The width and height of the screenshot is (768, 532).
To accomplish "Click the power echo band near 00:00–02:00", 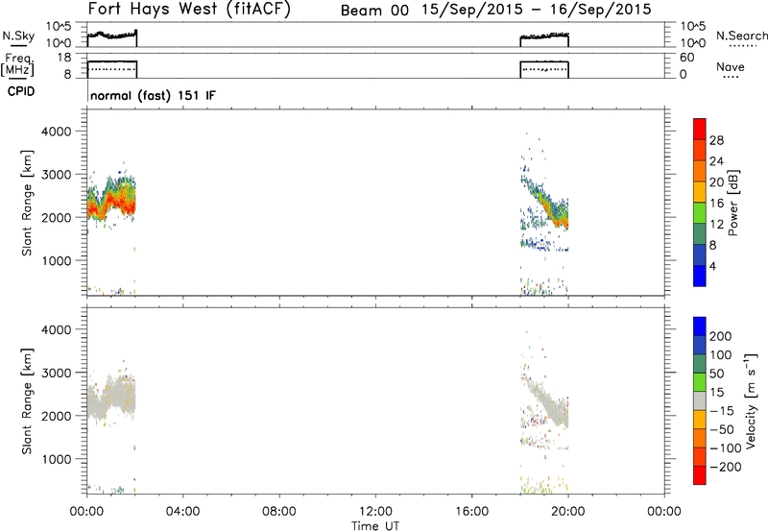I will coord(111,200).
